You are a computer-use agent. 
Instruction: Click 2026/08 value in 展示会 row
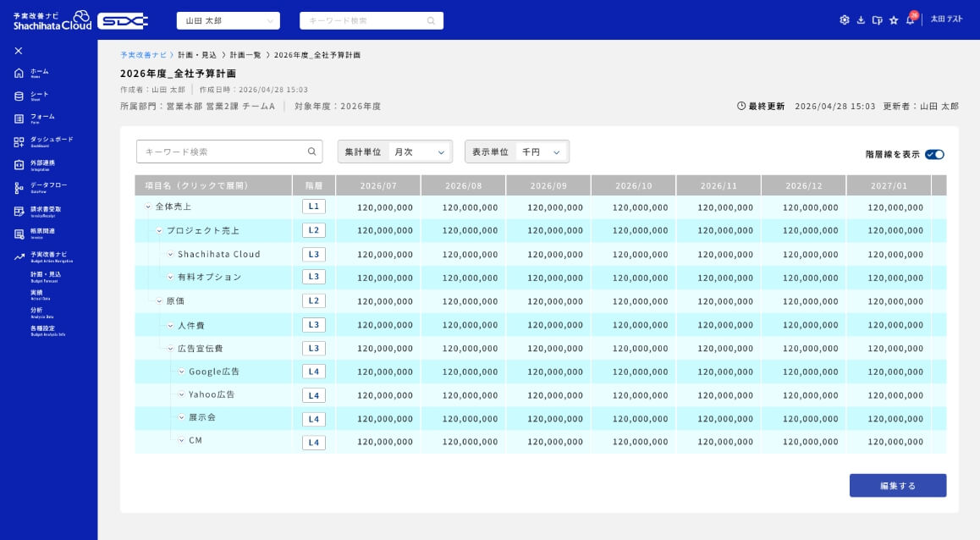(470, 419)
